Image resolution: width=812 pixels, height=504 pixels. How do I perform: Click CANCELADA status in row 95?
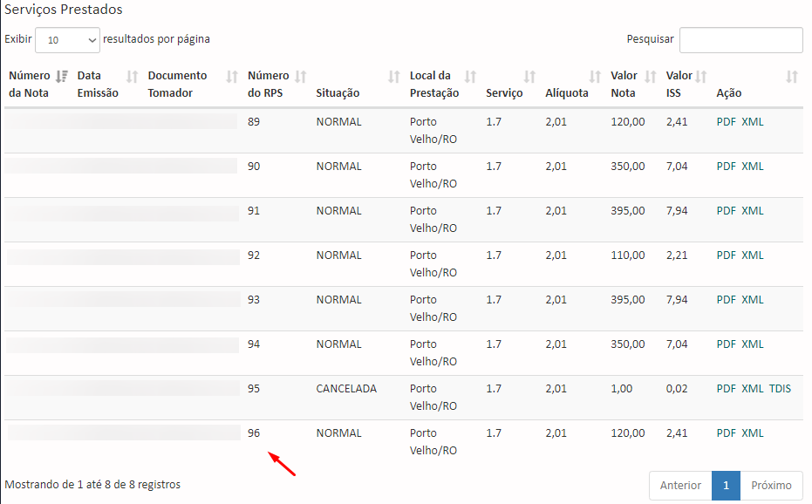tap(346, 389)
